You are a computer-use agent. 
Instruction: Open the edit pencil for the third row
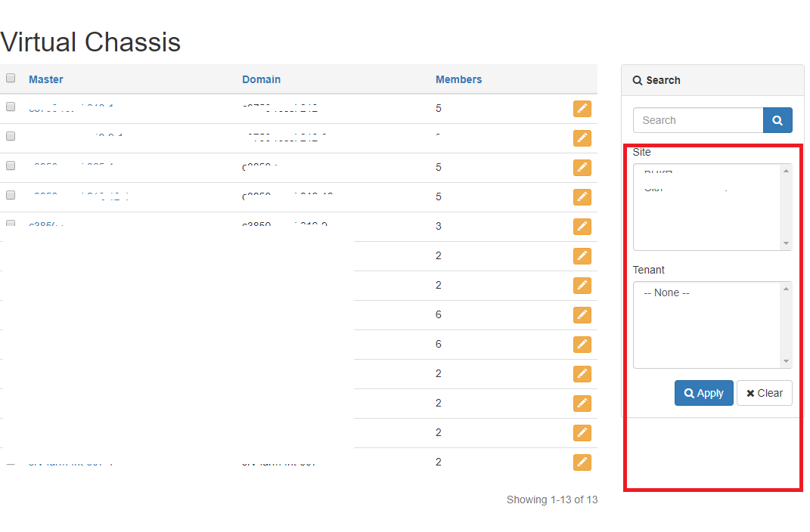point(582,168)
